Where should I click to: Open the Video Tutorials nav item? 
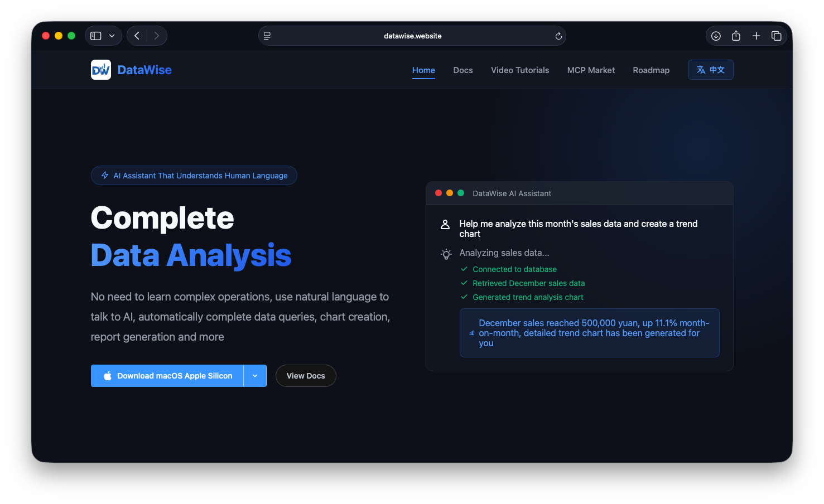click(520, 70)
